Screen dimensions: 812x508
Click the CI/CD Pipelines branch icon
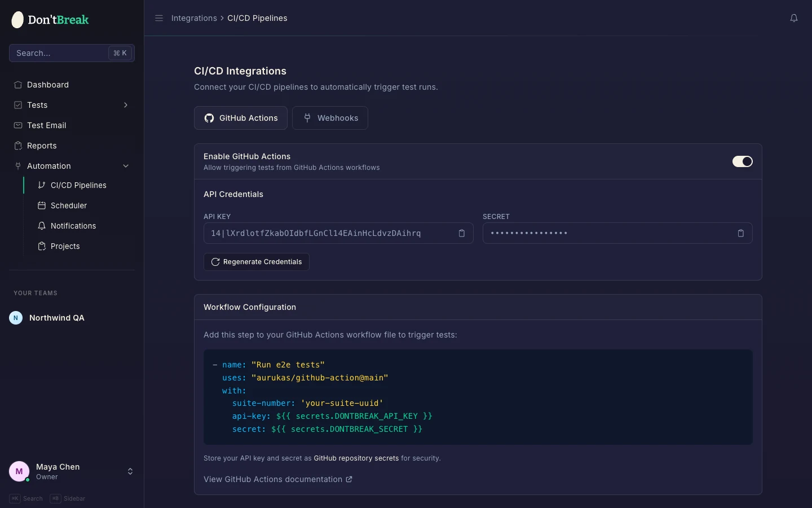coord(42,185)
